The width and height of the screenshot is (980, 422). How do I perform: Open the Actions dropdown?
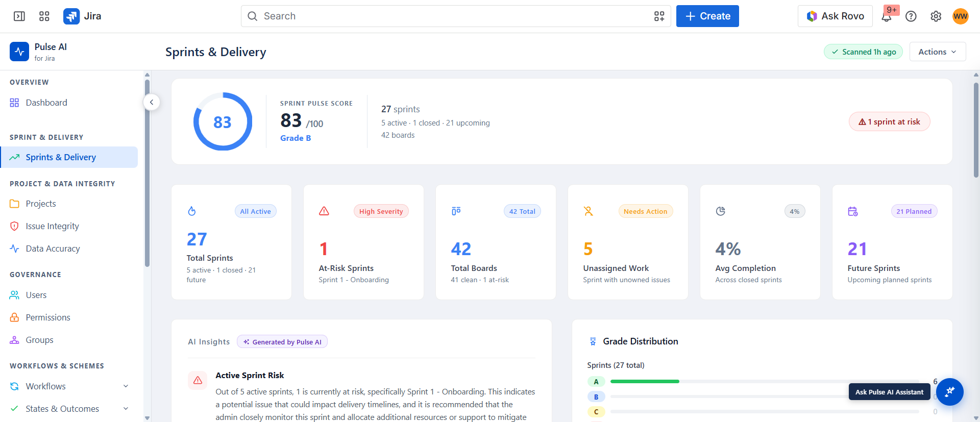[x=938, y=52]
